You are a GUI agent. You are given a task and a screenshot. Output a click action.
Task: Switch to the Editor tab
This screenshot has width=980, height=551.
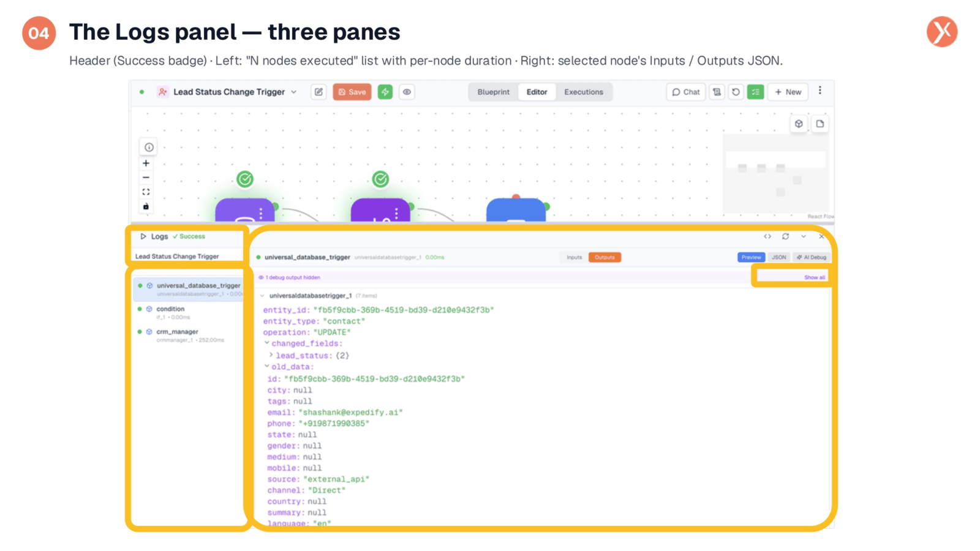pyautogui.click(x=537, y=92)
